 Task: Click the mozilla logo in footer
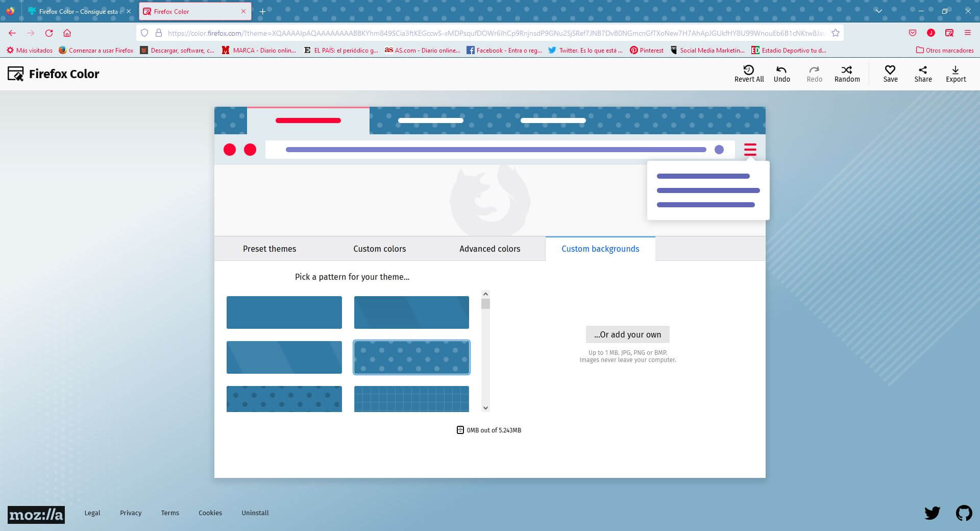click(x=36, y=514)
